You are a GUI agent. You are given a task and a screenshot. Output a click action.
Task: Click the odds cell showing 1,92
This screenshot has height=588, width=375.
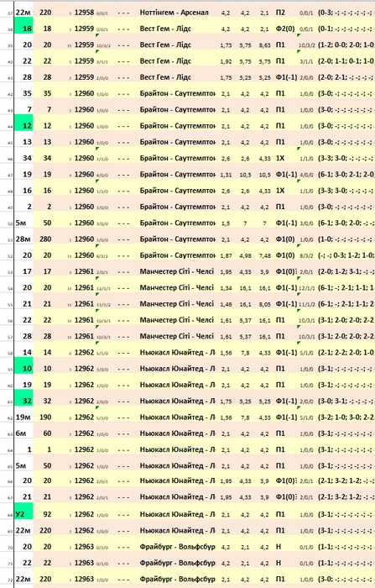click(x=226, y=61)
